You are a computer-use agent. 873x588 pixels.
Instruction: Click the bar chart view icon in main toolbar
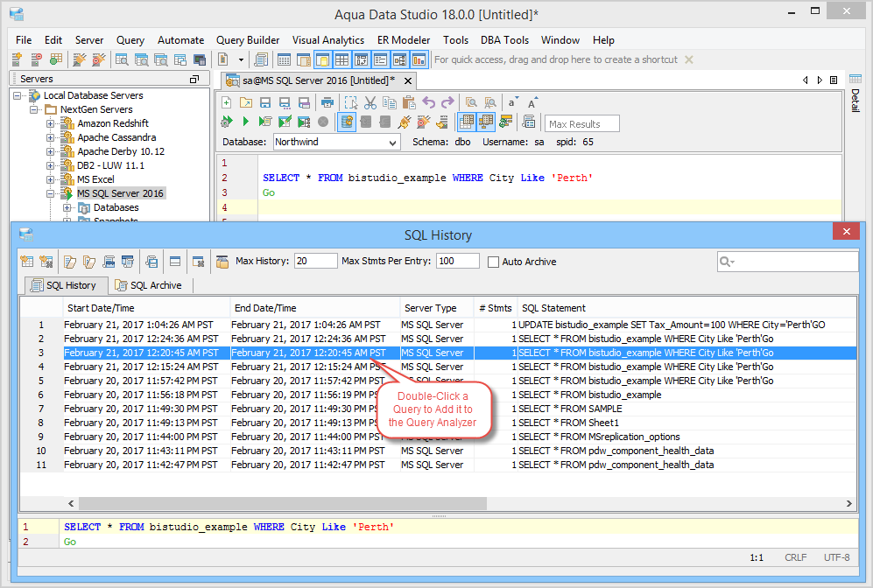point(419,59)
